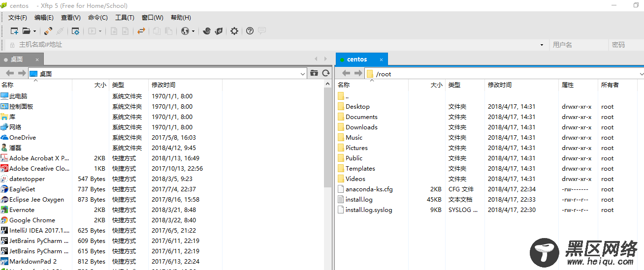Screen dimensions: 644x270
Task: Click the 用户名 username field
Action: (579, 45)
